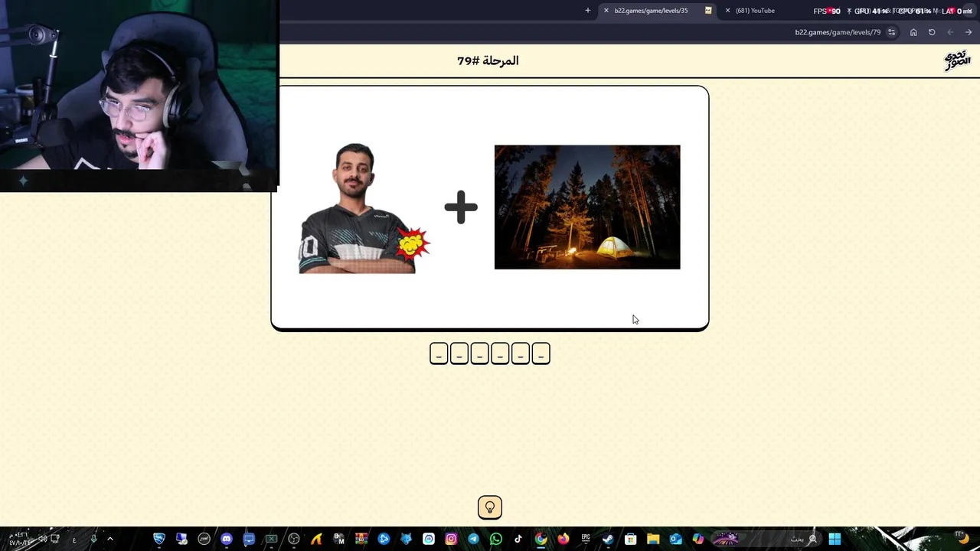Click the site logo in the game header
Screen dimensions: 980x551
tap(957, 60)
